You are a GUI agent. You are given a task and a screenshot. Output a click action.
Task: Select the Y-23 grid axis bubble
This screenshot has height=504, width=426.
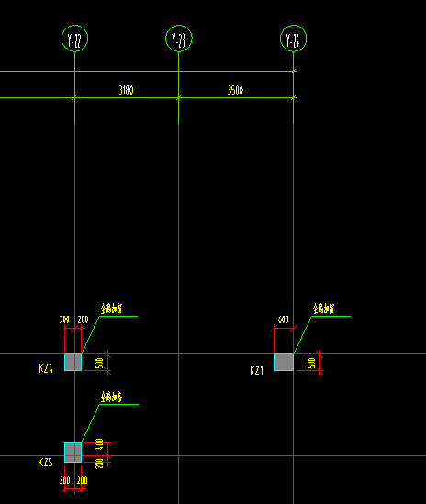179,39
